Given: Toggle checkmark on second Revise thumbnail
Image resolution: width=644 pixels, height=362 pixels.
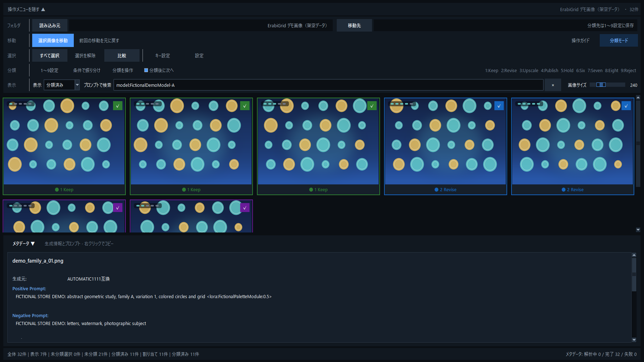Looking at the screenshot, I should coord(626,106).
